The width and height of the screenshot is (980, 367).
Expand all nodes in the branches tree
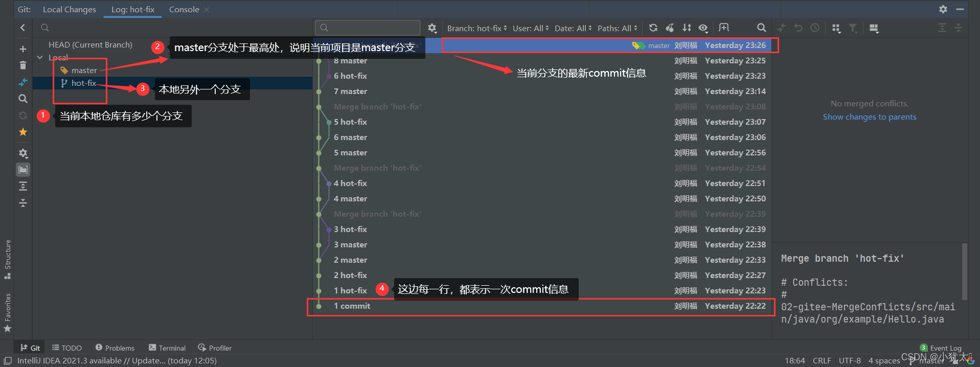pos(22,186)
